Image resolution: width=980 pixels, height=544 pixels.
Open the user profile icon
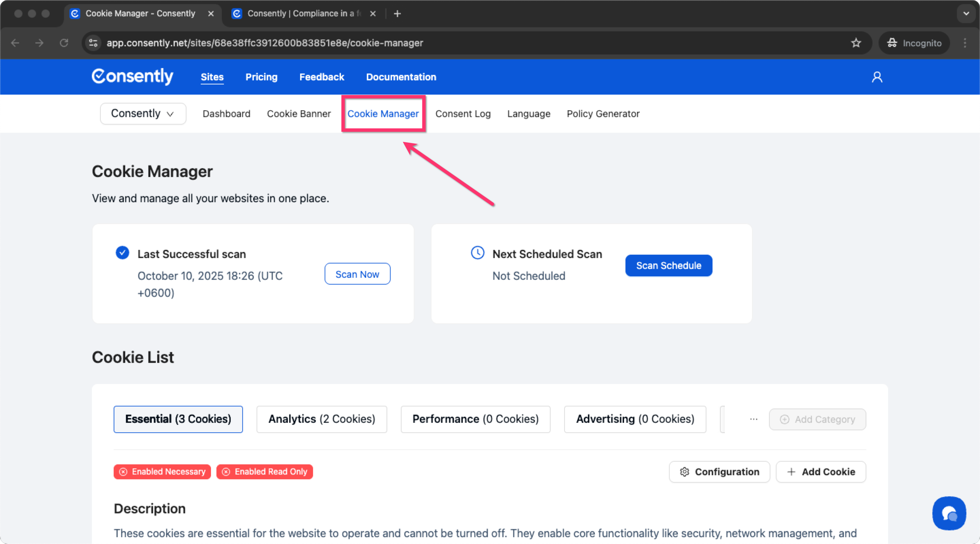coord(877,77)
